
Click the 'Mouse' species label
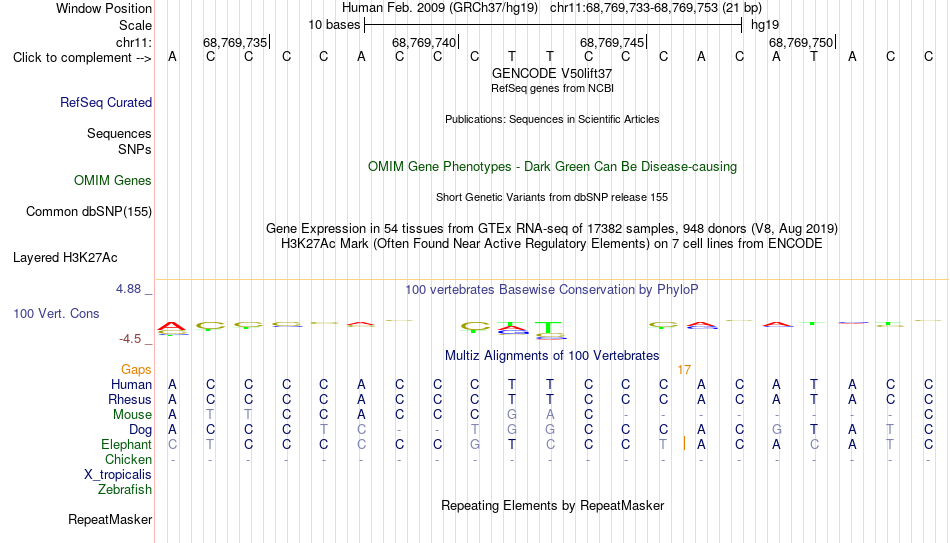click(x=132, y=415)
